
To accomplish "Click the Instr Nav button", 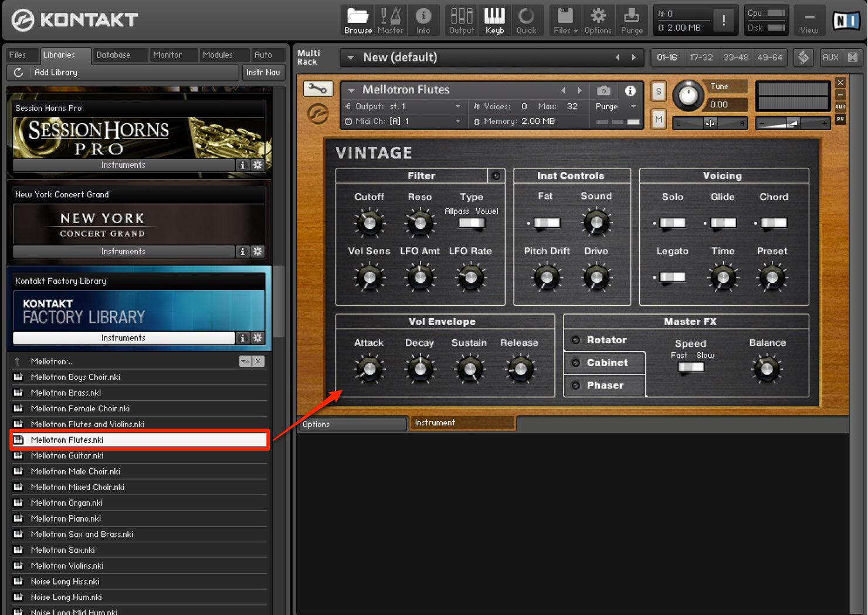I will [263, 72].
